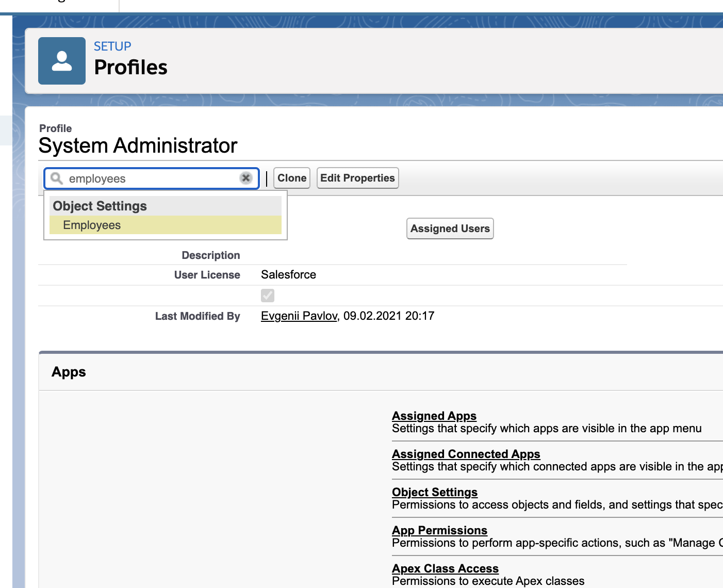The image size is (723, 588).
Task: Open Edit Properties for this profile
Action: [x=357, y=178]
